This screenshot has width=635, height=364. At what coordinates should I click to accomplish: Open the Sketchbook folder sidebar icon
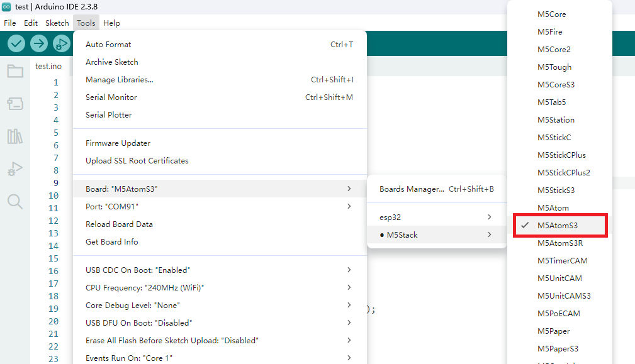[15, 71]
